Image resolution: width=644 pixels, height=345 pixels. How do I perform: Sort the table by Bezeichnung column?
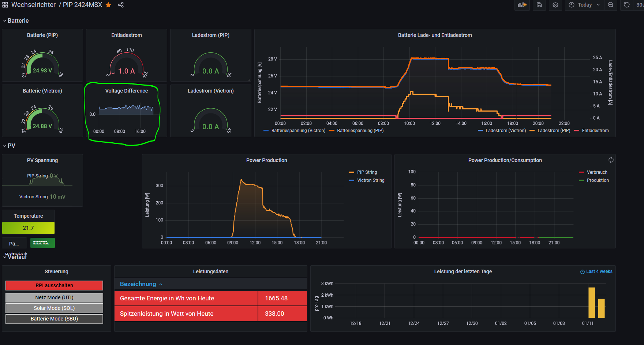[138, 284]
